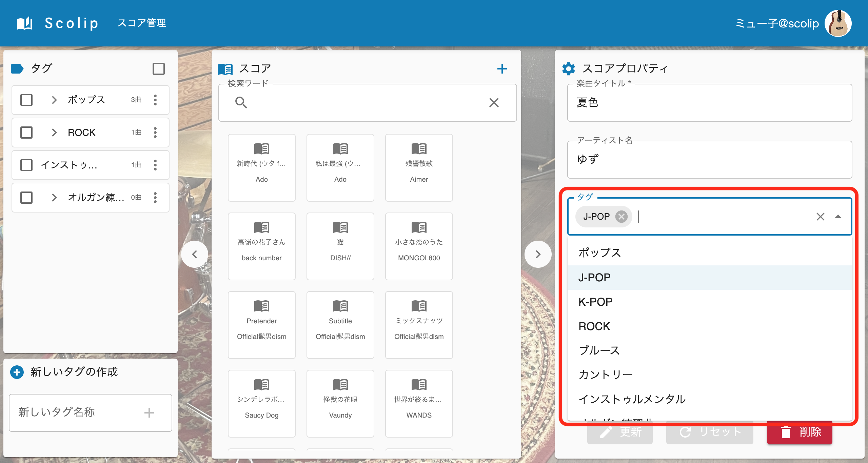Check the ポップス tag checkbox
This screenshot has width=868, height=463.
pos(26,100)
